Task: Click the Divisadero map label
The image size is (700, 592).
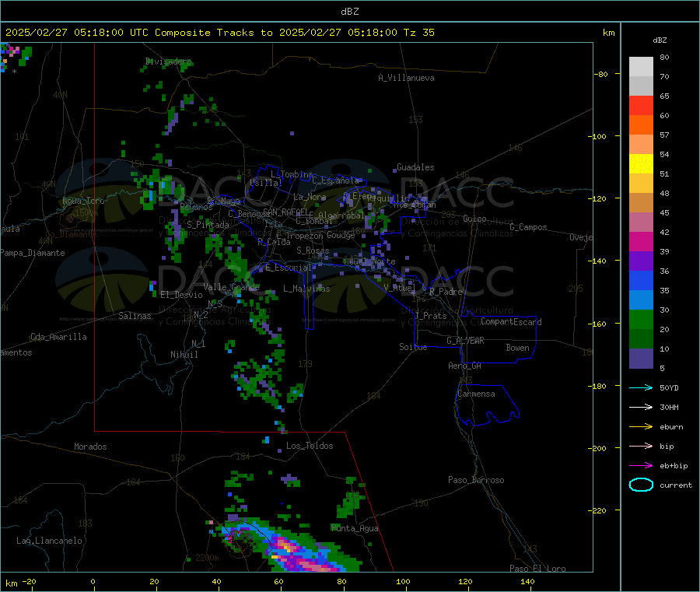Action: 168,61
